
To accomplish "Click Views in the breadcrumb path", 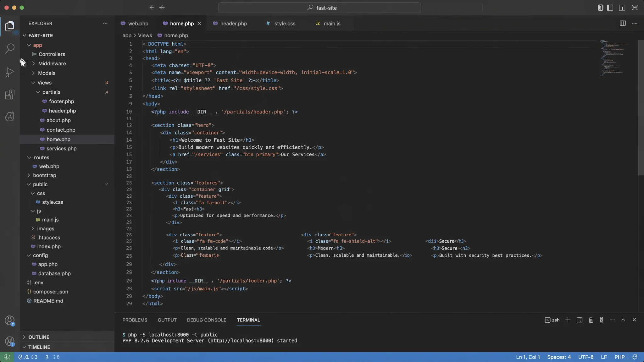I will pyautogui.click(x=145, y=36).
